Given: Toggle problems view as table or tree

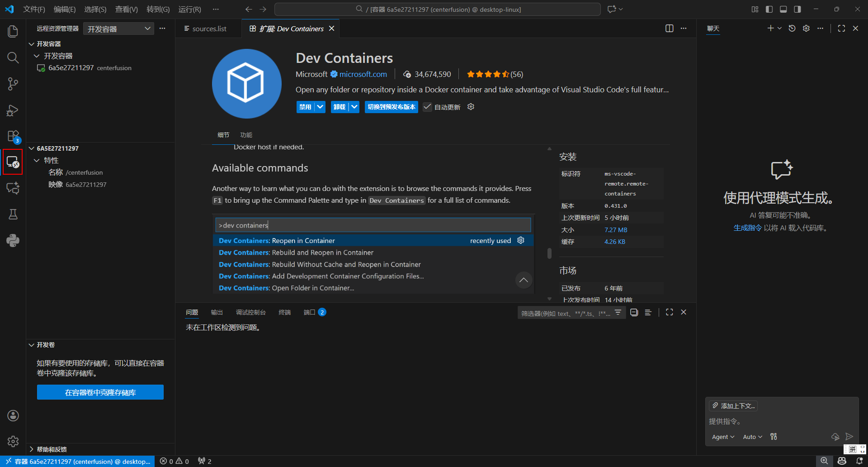Looking at the screenshot, I should tap(648, 312).
